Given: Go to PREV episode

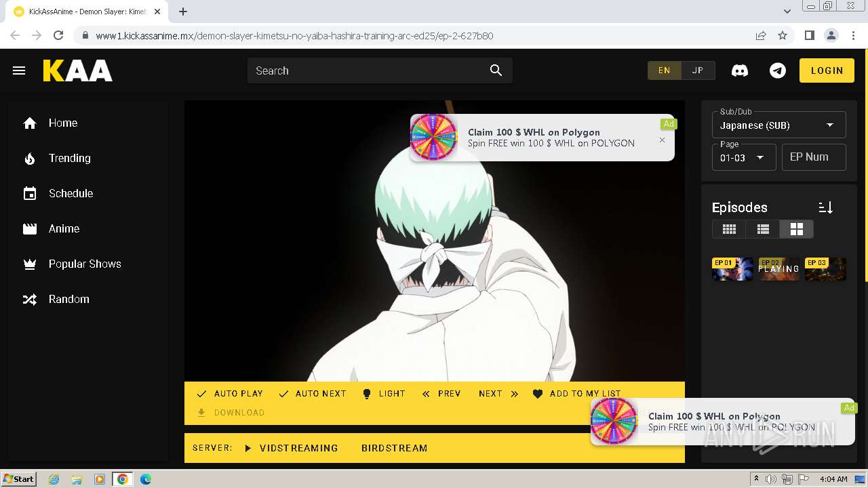Looking at the screenshot, I should pyautogui.click(x=441, y=394).
